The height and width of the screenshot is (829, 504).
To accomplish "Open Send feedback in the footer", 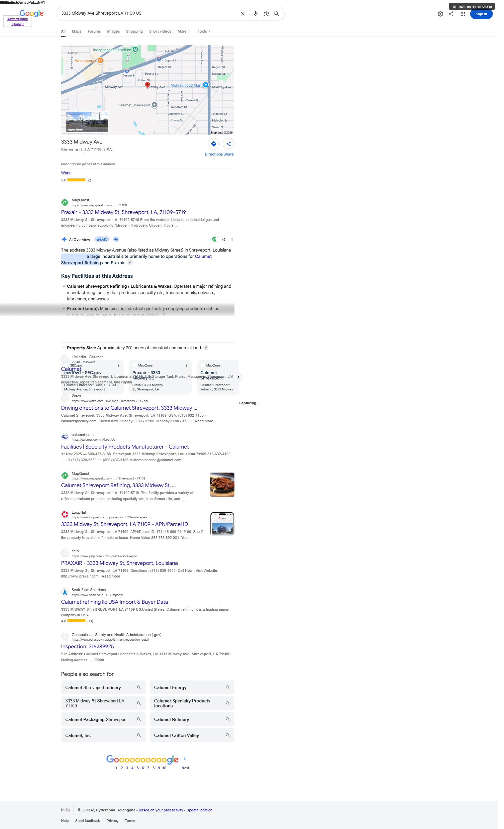I will (87, 821).
